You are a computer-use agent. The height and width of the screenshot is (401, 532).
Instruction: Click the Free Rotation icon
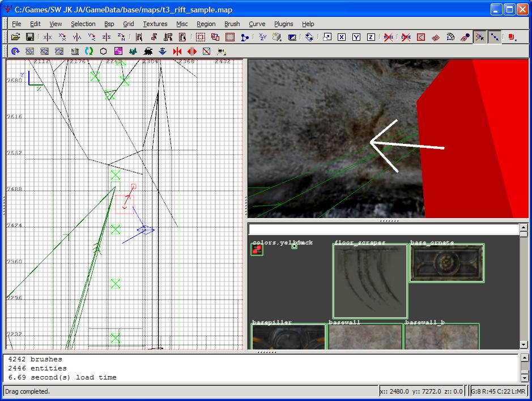click(x=309, y=37)
